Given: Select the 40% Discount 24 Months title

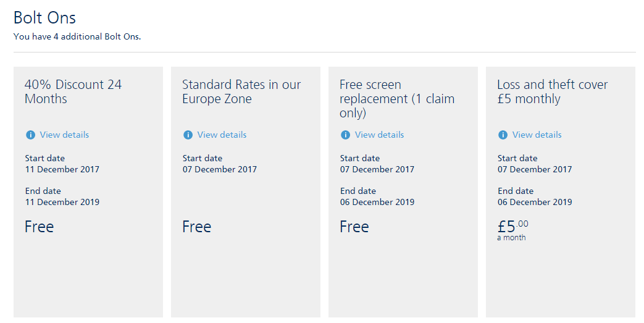Looking at the screenshot, I should (x=73, y=91).
